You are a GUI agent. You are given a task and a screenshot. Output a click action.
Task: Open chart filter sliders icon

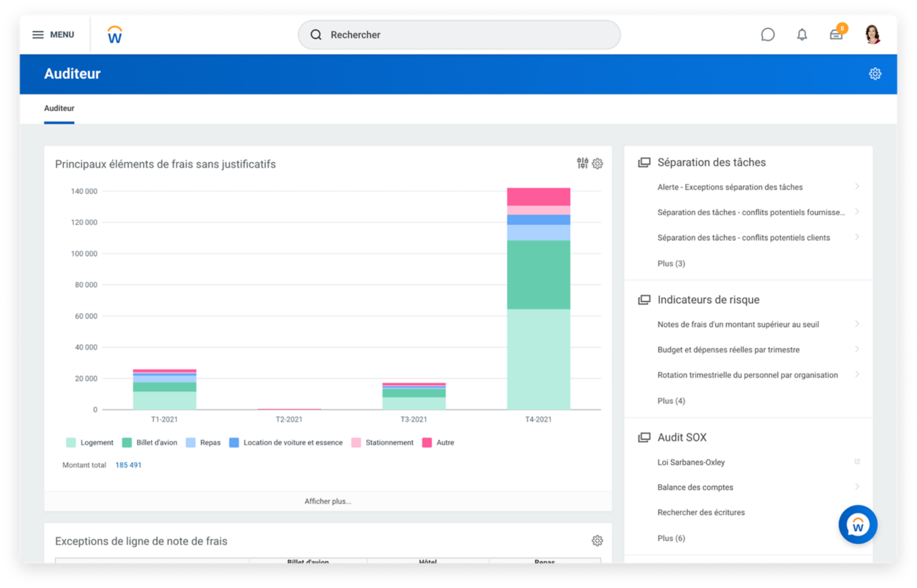click(583, 163)
